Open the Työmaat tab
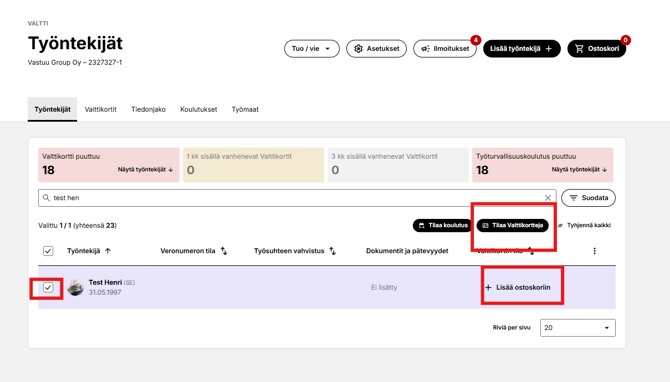 245,109
